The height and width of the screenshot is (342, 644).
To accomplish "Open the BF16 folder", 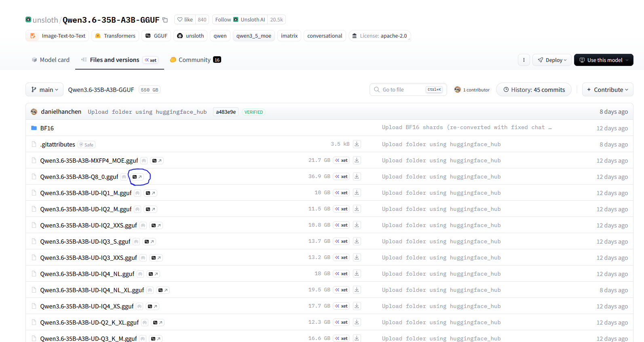I will 47,128.
